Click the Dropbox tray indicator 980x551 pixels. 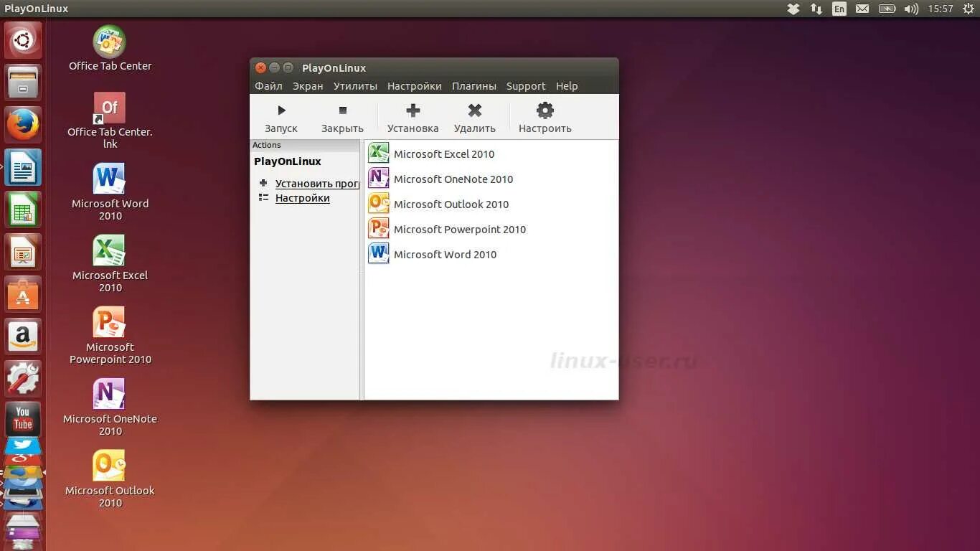click(793, 9)
